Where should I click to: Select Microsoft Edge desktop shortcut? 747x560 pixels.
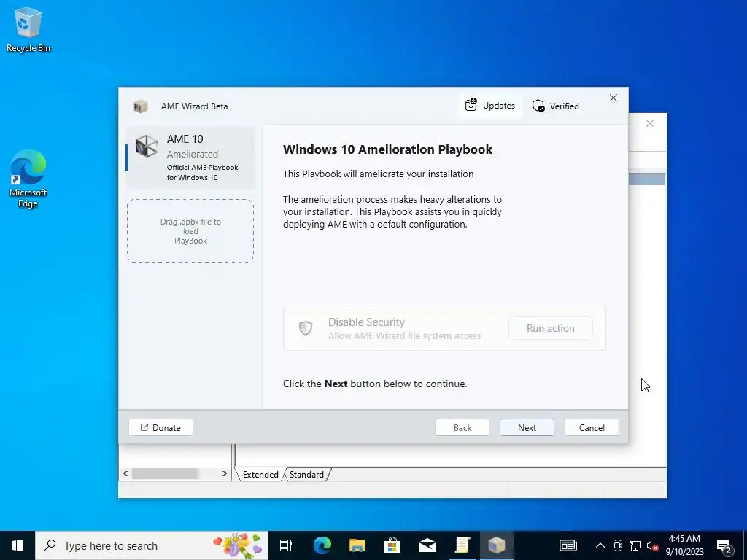tap(28, 179)
